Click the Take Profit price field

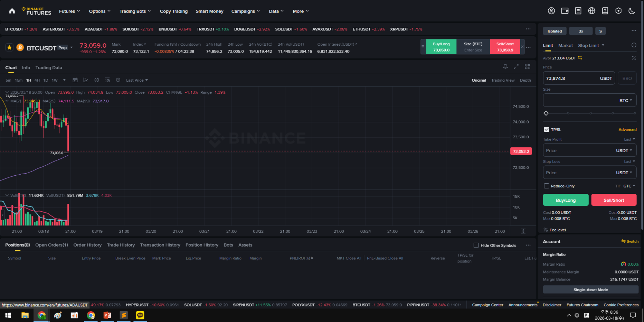point(589,150)
